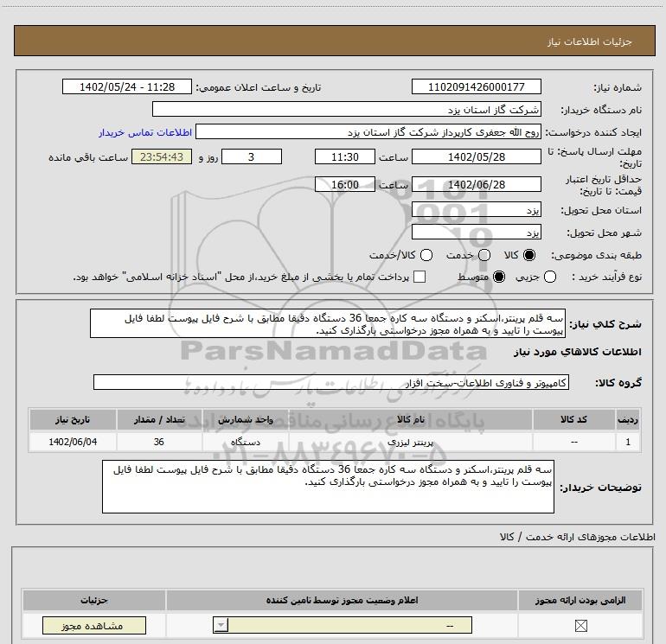Toggle the mandatory license checkbox
The width and height of the screenshot is (666, 644).
click(x=580, y=625)
